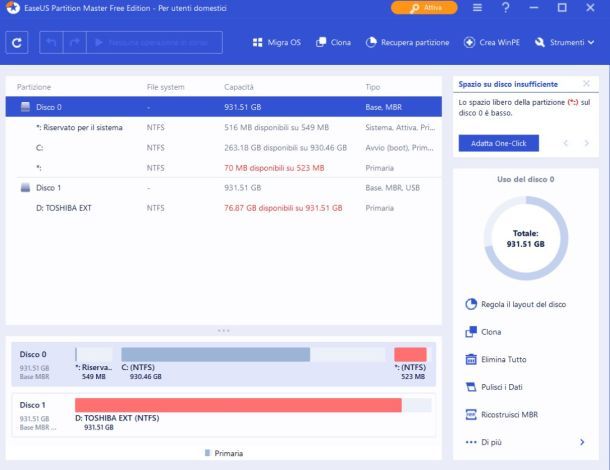Click 931.51 GB capacity of Disco 0

[243, 107]
